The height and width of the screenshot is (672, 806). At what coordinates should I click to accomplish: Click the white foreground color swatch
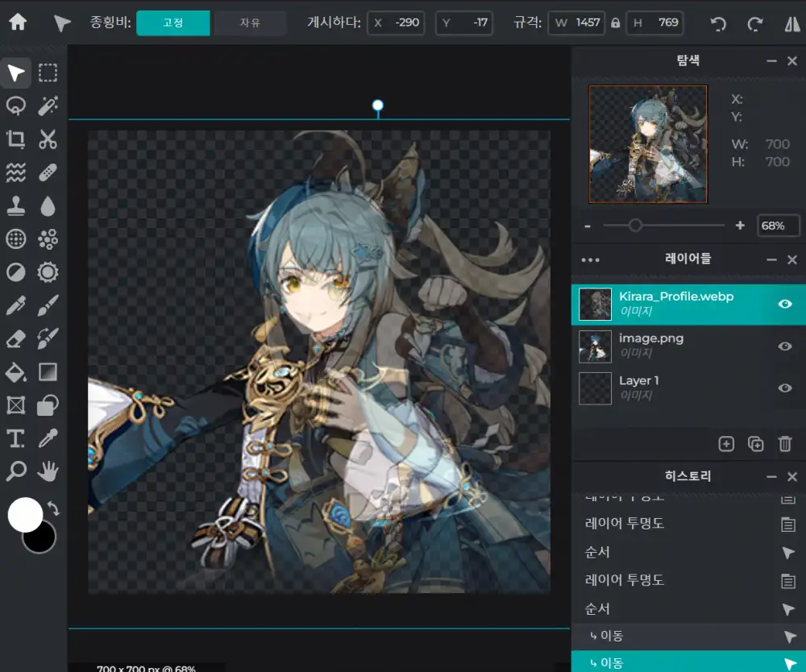tap(24, 514)
